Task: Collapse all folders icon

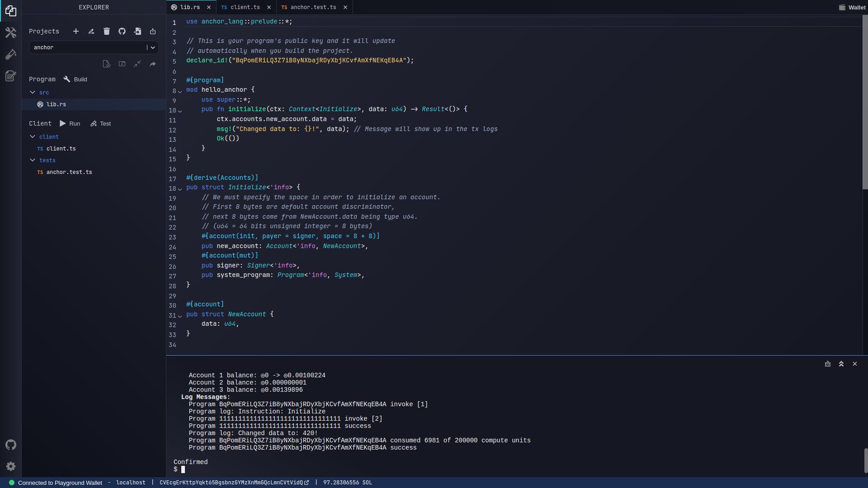Action: tap(137, 64)
